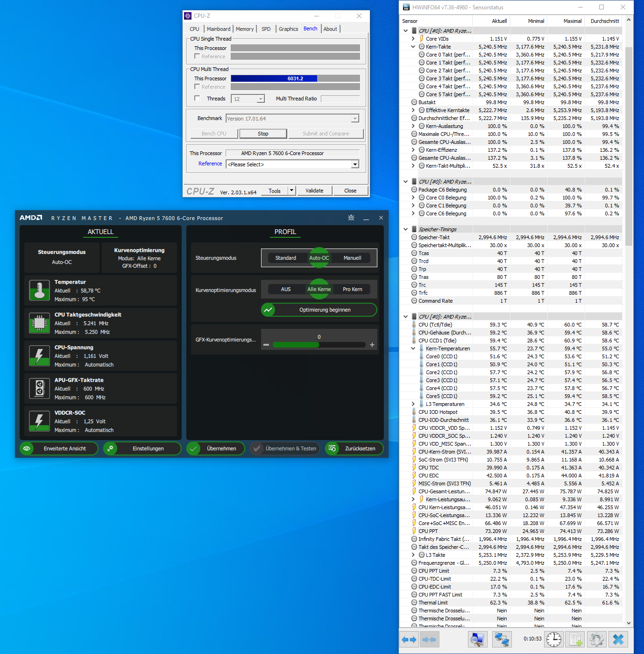Collapse Speicher-Timings sensor group
Screen dimensions: 644x654
click(405, 229)
